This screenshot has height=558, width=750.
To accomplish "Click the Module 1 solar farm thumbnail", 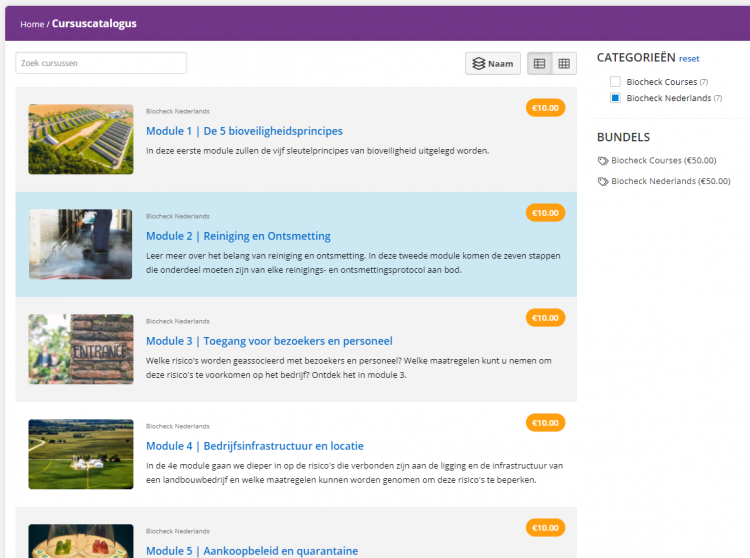I will [x=81, y=140].
